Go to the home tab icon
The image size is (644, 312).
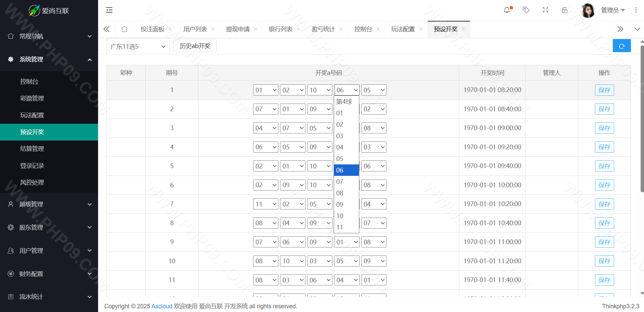pyautogui.click(x=124, y=29)
